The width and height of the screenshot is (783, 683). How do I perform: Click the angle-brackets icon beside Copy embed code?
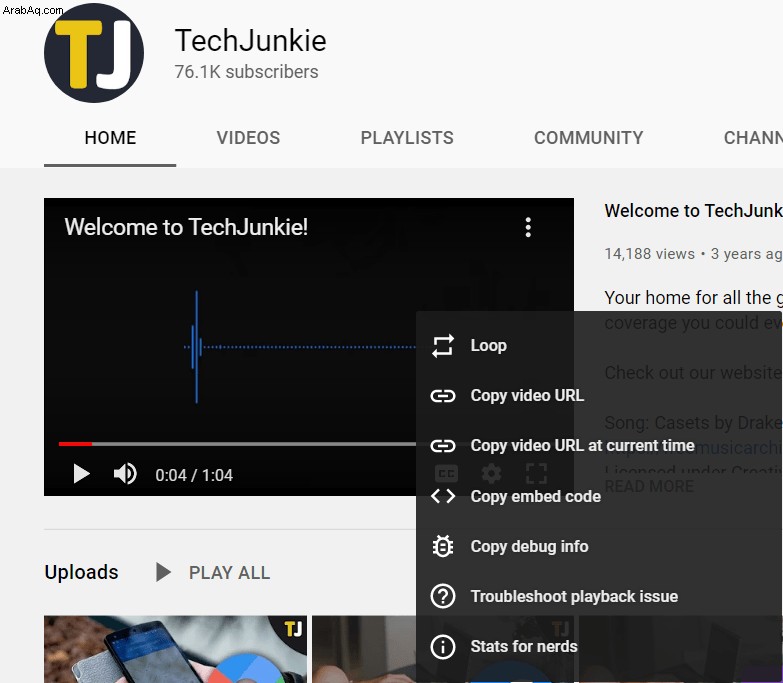pyautogui.click(x=443, y=496)
